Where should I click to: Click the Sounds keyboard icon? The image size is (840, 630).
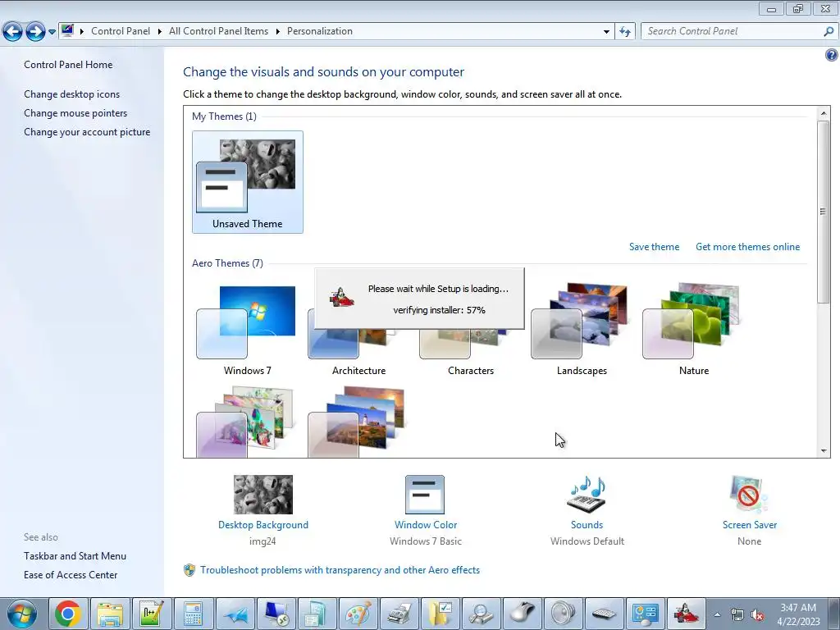click(x=587, y=494)
